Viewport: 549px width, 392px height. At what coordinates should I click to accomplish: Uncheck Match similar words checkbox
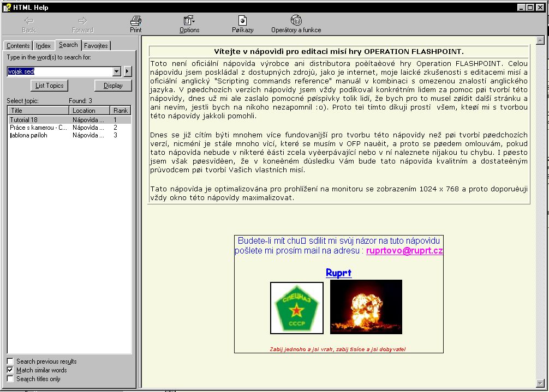tap(10, 370)
